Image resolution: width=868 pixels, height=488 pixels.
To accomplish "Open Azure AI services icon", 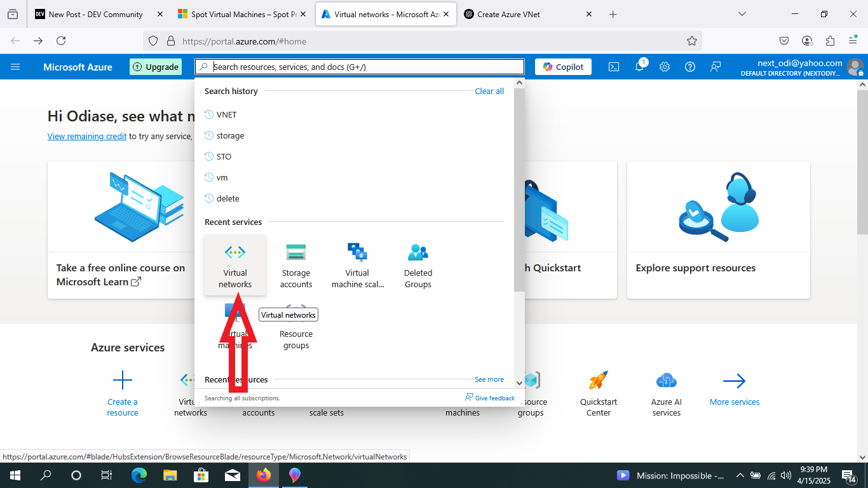I will 667,381.
